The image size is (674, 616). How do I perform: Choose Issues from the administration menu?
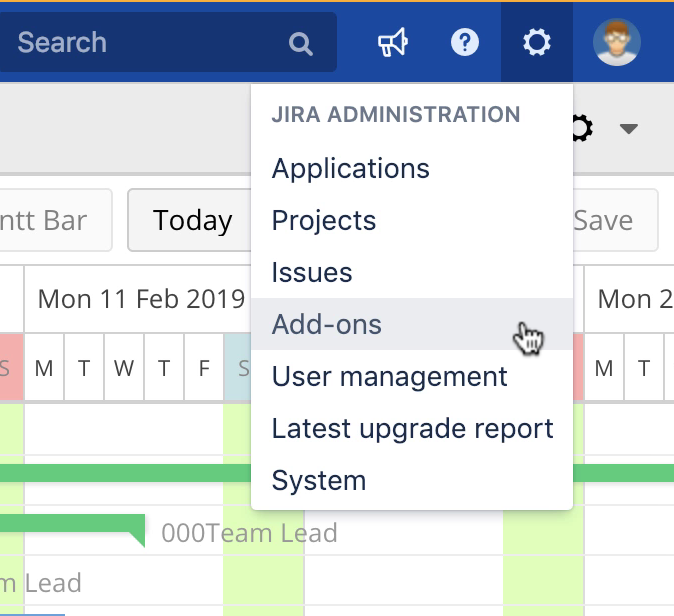click(312, 272)
